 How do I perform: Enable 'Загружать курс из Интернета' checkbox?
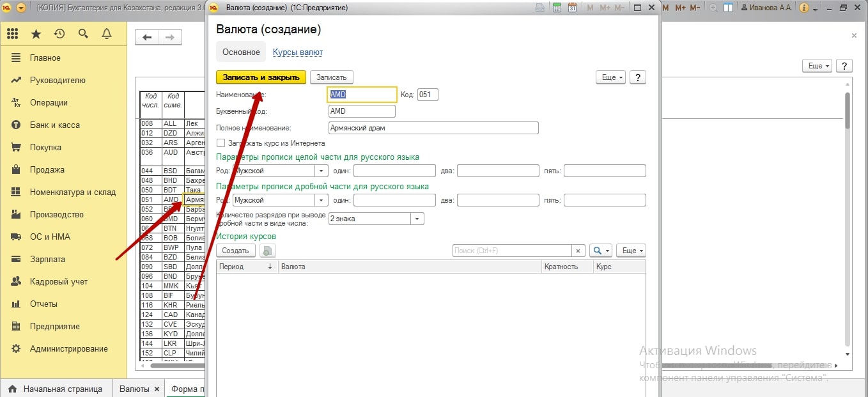point(221,143)
